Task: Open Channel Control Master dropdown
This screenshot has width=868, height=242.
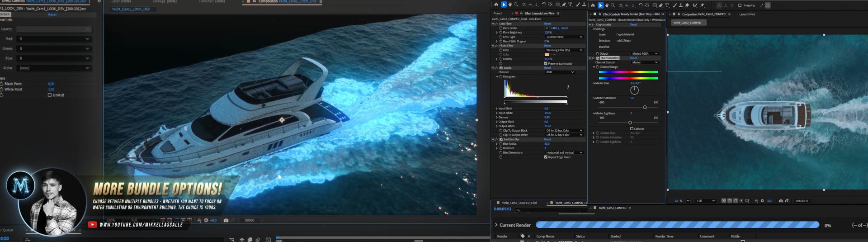Action: click(x=645, y=62)
